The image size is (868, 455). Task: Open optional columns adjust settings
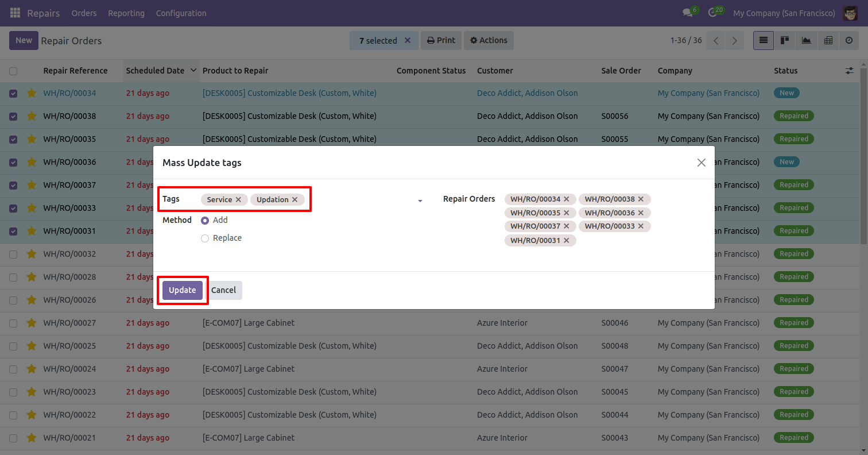pyautogui.click(x=849, y=71)
